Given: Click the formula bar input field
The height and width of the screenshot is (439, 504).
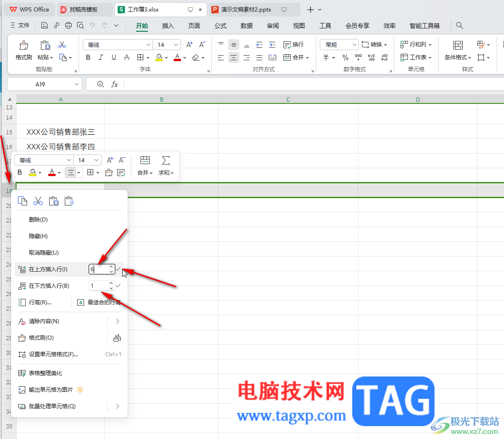Looking at the screenshot, I should pyautogui.click(x=313, y=84).
